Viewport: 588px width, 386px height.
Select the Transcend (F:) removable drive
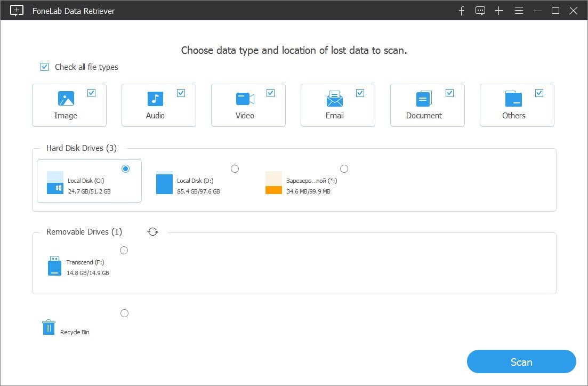124,250
